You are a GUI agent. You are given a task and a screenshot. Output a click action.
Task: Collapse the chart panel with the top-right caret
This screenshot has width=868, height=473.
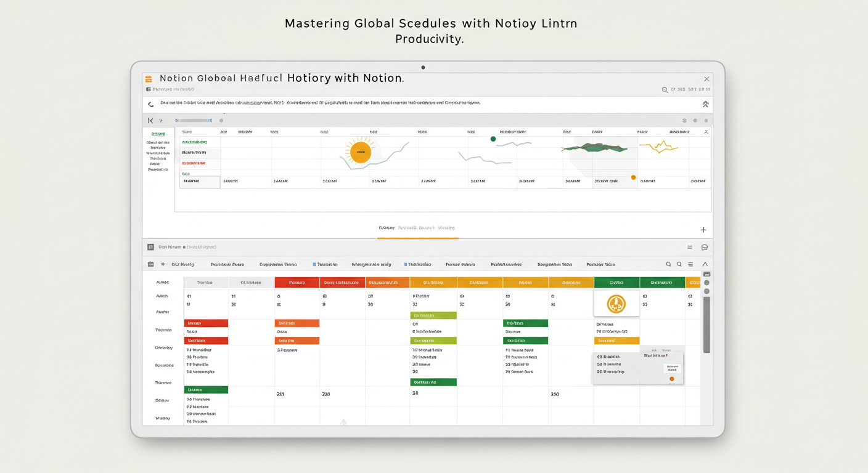[x=706, y=132]
